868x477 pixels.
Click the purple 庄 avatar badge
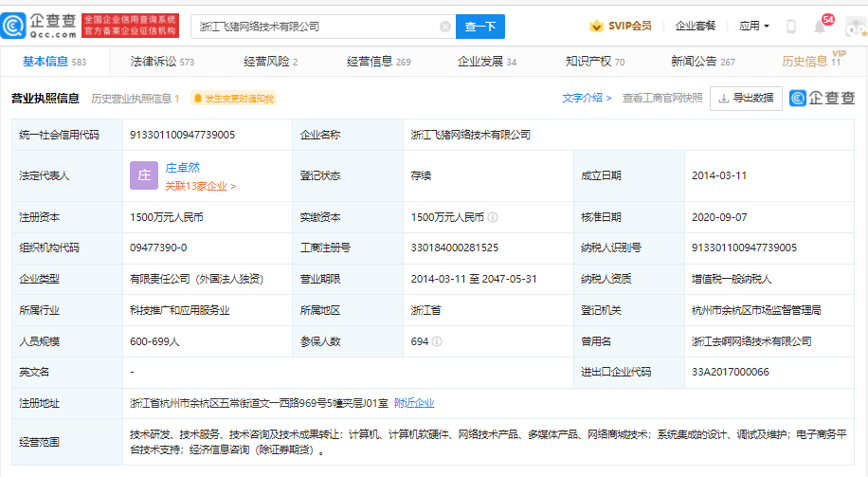coord(144,175)
